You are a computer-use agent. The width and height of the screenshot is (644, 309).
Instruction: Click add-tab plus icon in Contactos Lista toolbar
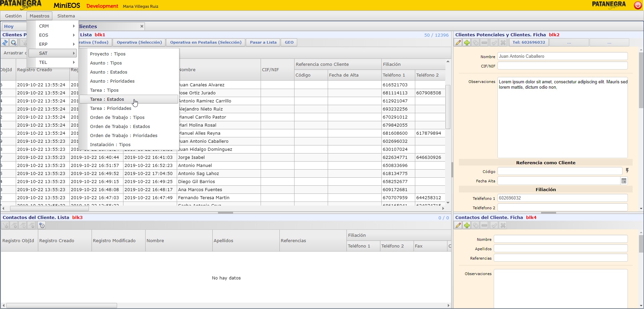tap(23, 225)
